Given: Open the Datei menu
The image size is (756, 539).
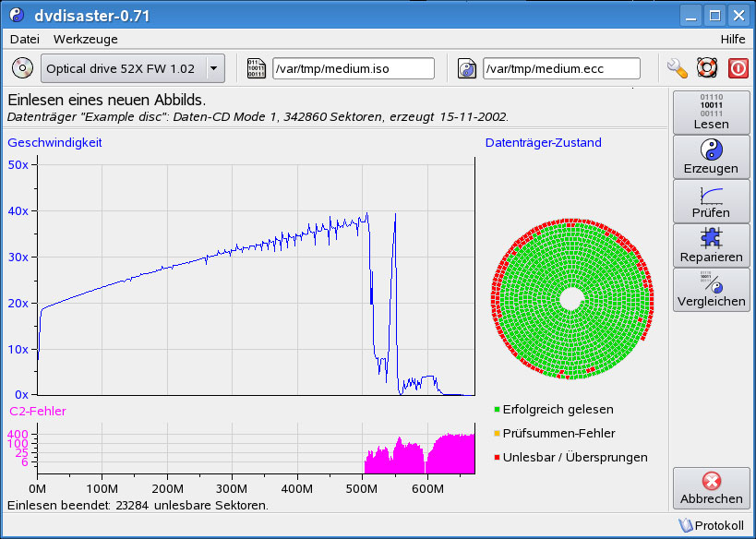Looking at the screenshot, I should 24,40.
